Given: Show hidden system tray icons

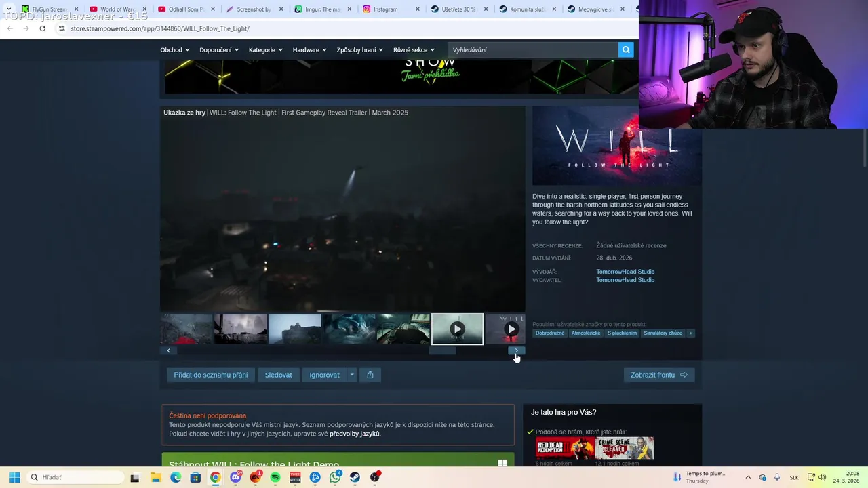Looking at the screenshot, I should (748, 477).
